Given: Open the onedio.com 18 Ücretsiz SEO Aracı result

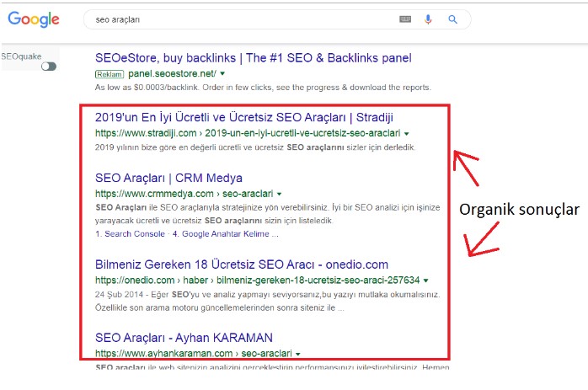Looking at the screenshot, I should 242,264.
